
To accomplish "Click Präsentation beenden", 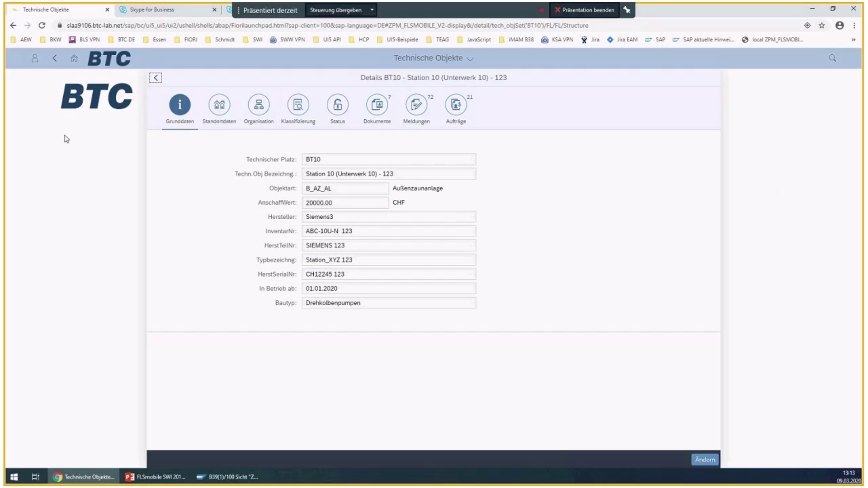I will pyautogui.click(x=585, y=9).
